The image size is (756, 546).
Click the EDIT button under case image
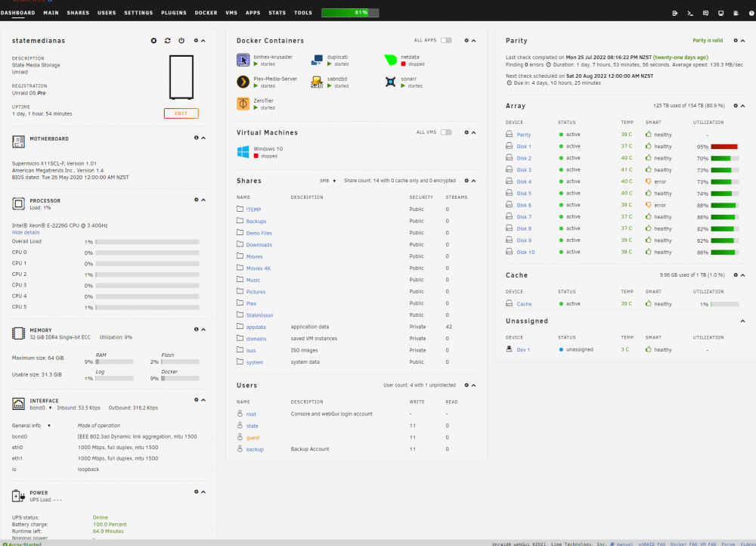[x=181, y=113]
